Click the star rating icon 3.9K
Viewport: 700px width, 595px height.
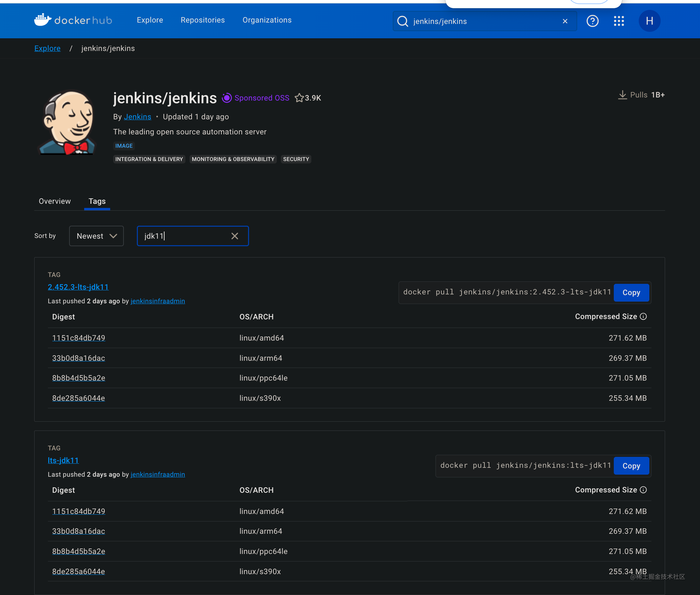(299, 98)
